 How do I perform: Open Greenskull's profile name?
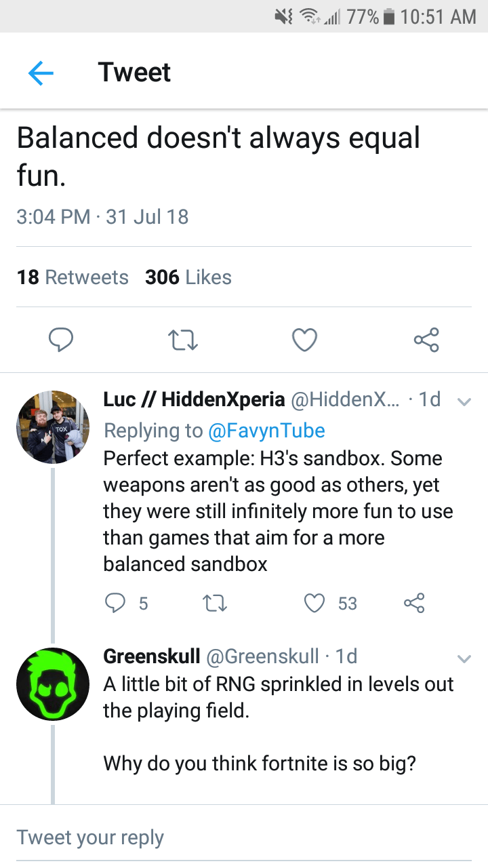point(151,656)
